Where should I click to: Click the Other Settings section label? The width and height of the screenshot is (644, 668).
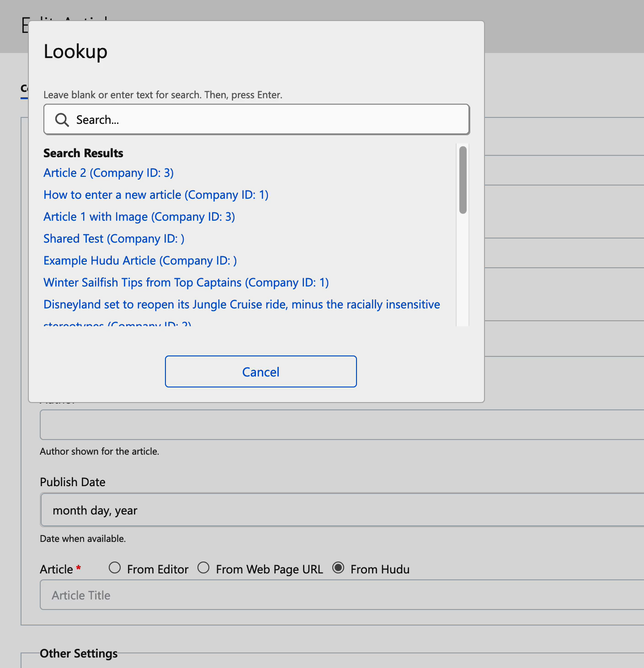tap(78, 653)
